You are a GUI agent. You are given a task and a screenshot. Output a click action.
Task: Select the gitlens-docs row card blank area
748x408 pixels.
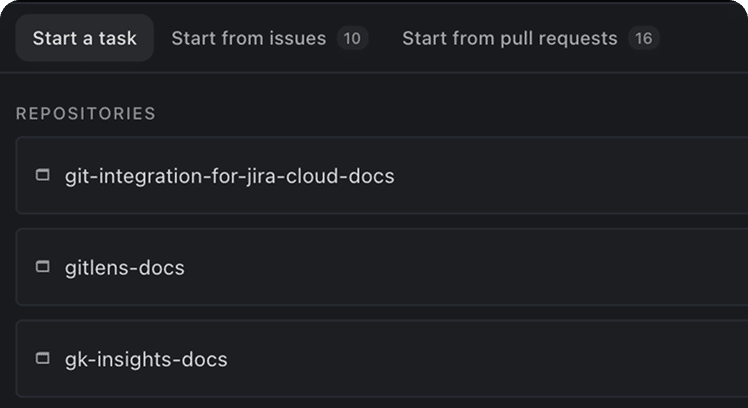477,267
